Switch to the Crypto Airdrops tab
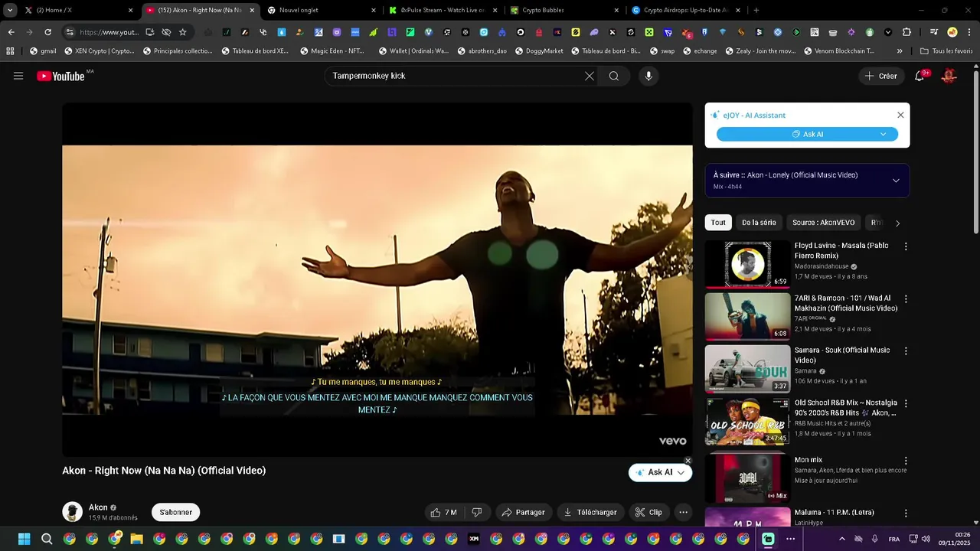980x551 pixels. (x=687, y=10)
